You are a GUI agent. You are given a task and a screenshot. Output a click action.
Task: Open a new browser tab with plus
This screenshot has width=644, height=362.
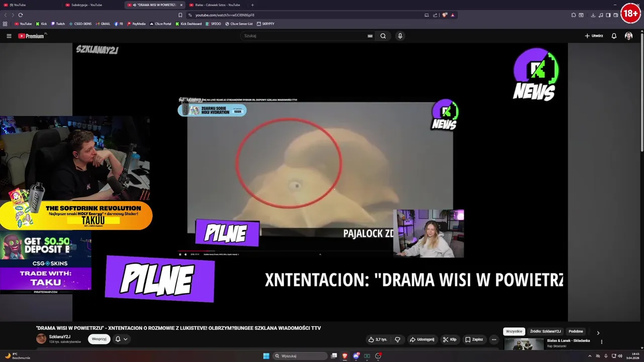[x=253, y=5]
